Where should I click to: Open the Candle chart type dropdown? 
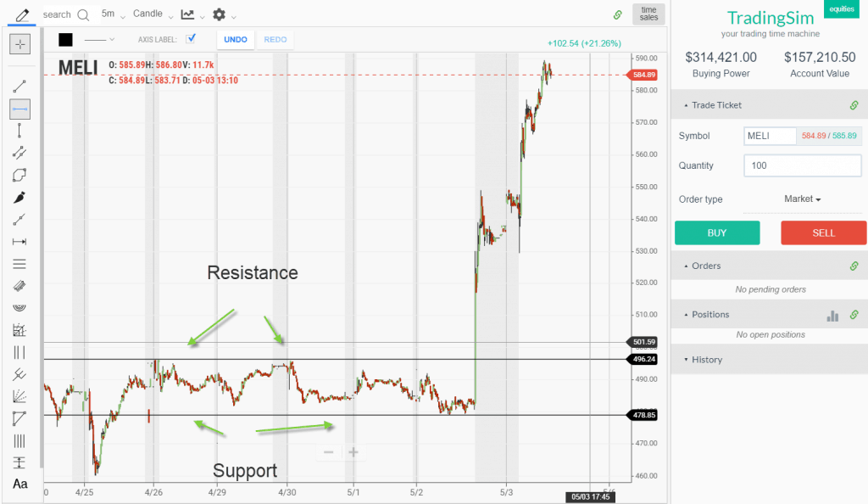[151, 14]
